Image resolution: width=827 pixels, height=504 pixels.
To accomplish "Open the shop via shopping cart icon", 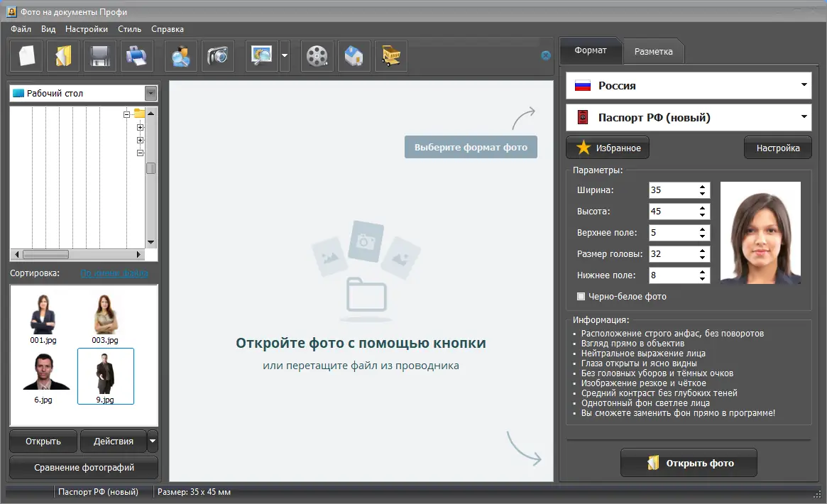I will 390,56.
